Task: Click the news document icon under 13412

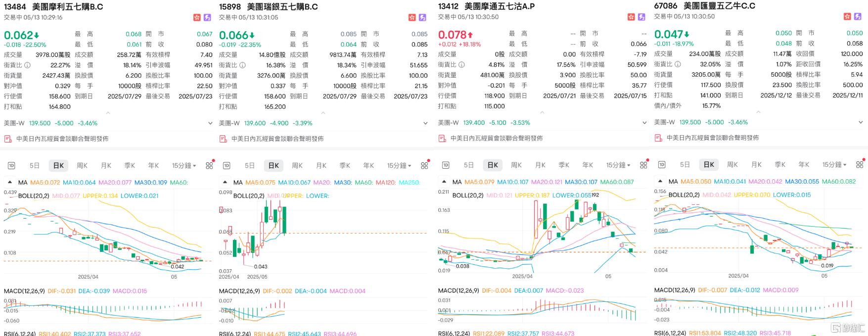Action: coord(442,138)
